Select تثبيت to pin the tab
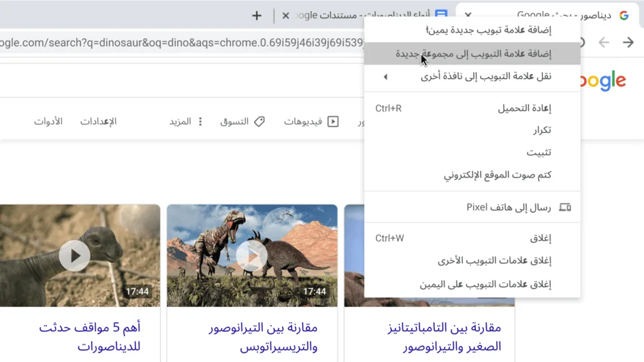 (x=538, y=152)
